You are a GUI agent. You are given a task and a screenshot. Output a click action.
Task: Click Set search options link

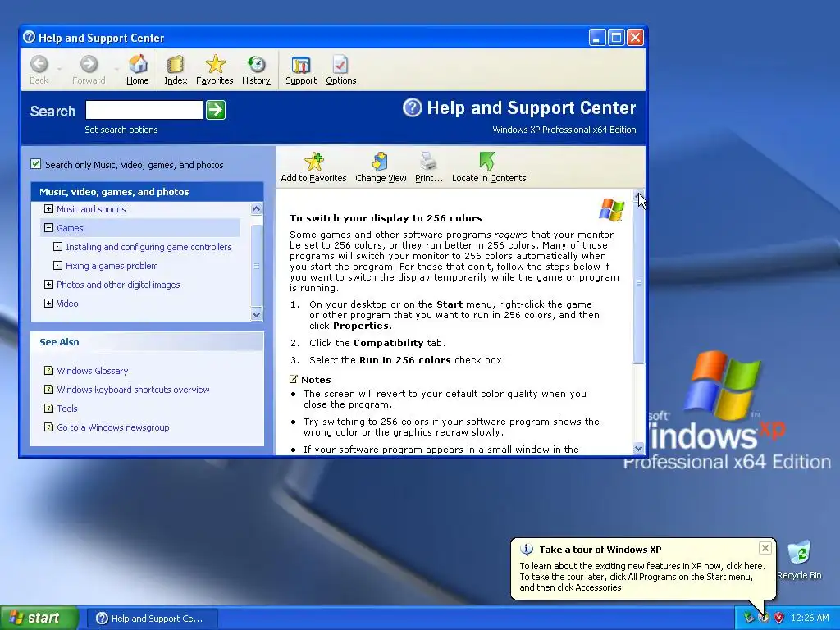121,130
